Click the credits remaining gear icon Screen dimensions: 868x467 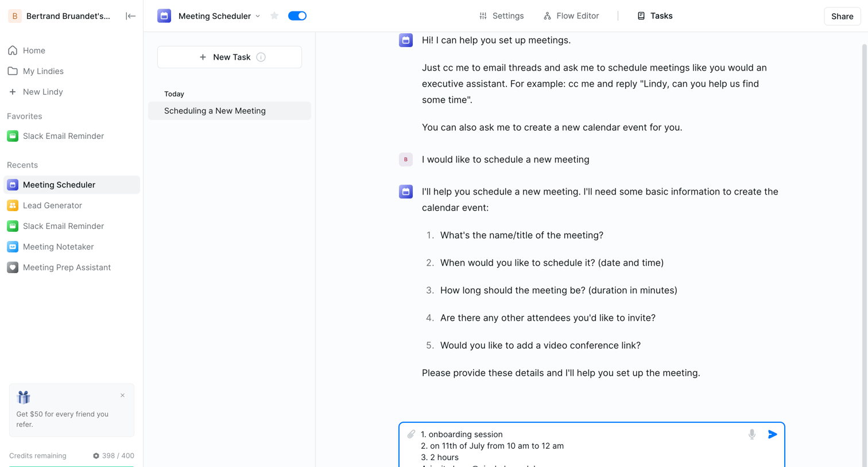[x=96, y=456]
